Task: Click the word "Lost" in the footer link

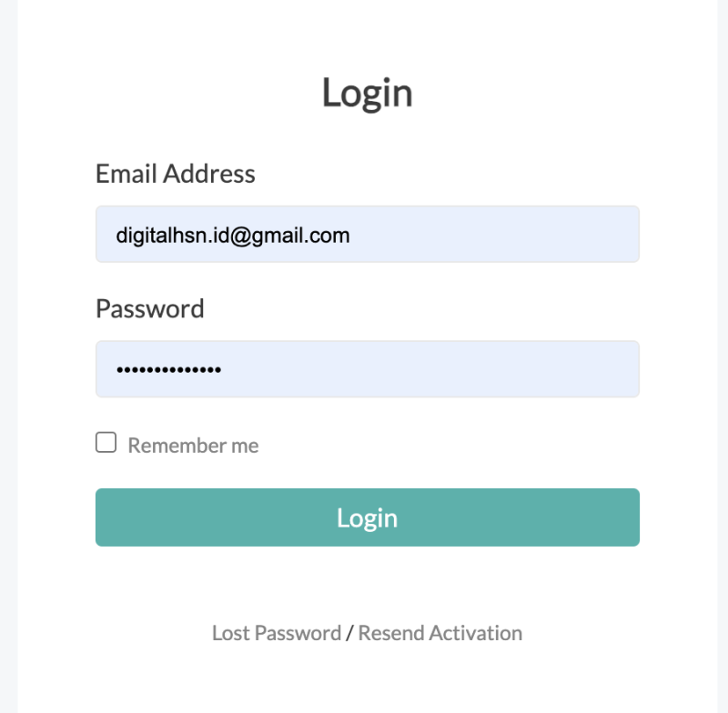Action: tap(230, 633)
